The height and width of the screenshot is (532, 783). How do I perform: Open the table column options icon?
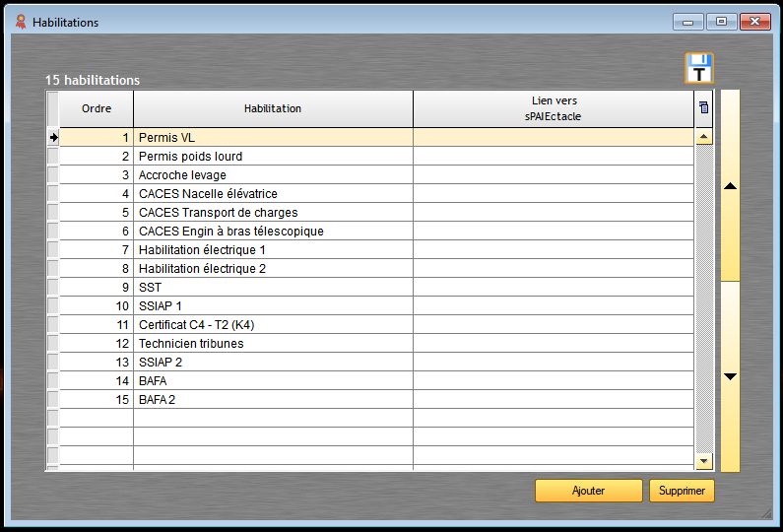(703, 108)
